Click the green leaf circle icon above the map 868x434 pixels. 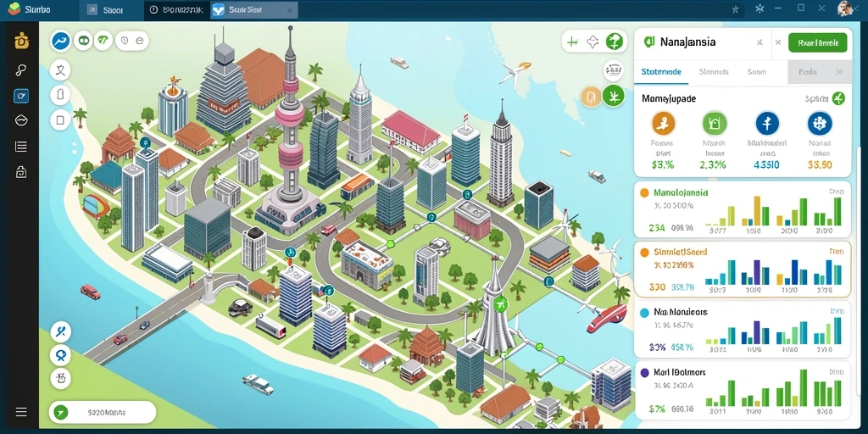[615, 41]
